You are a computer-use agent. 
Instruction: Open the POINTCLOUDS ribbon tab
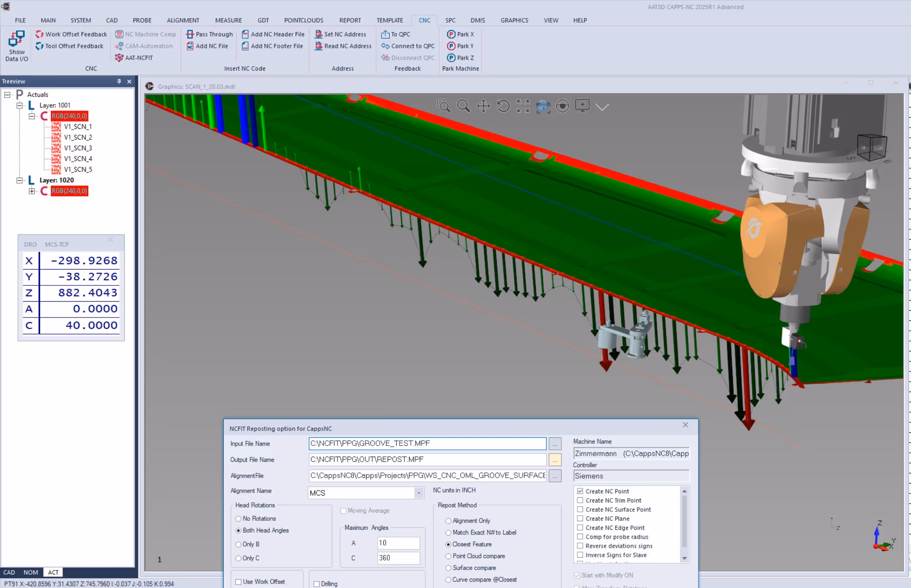(303, 20)
